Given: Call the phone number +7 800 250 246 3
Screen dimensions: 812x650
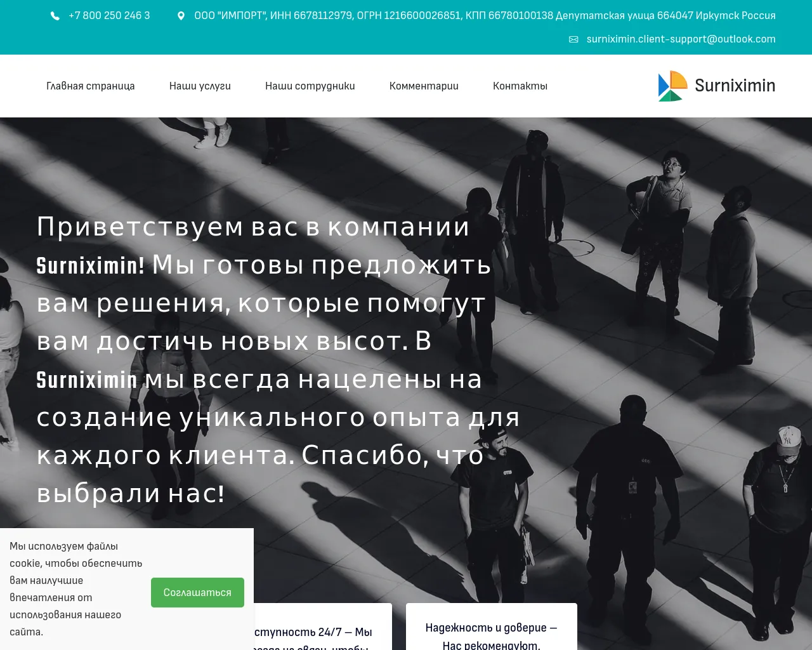Looking at the screenshot, I should [x=109, y=16].
